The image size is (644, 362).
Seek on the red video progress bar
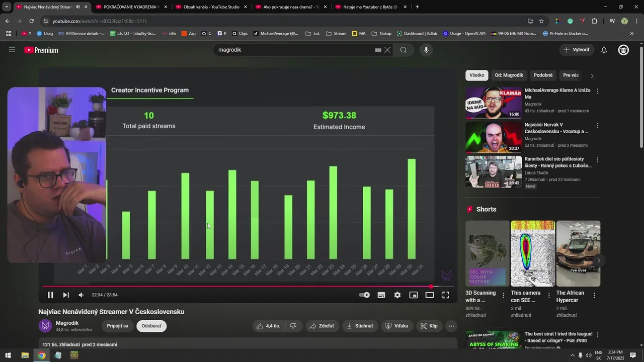click(x=248, y=287)
